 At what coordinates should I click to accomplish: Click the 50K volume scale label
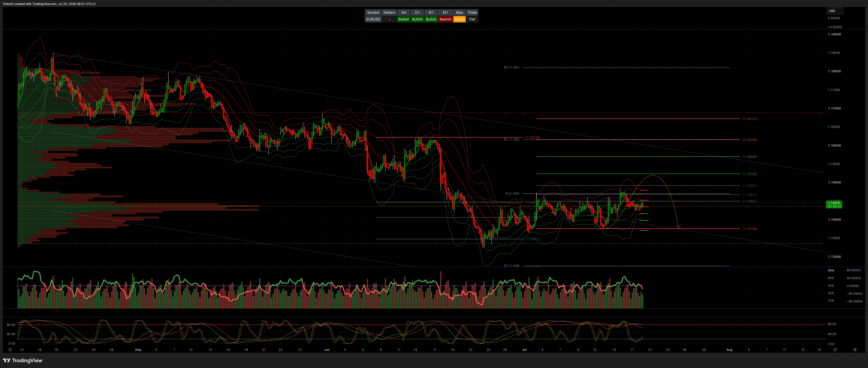(x=831, y=271)
